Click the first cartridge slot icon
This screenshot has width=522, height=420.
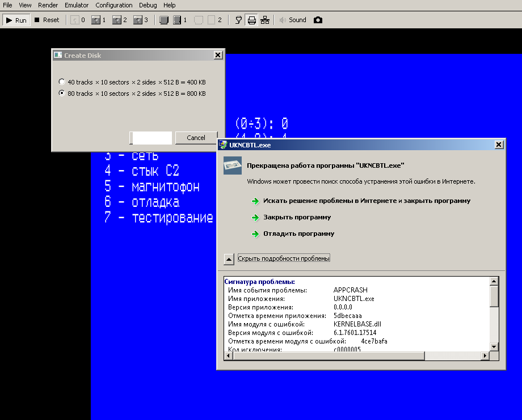pyautogui.click(x=164, y=20)
